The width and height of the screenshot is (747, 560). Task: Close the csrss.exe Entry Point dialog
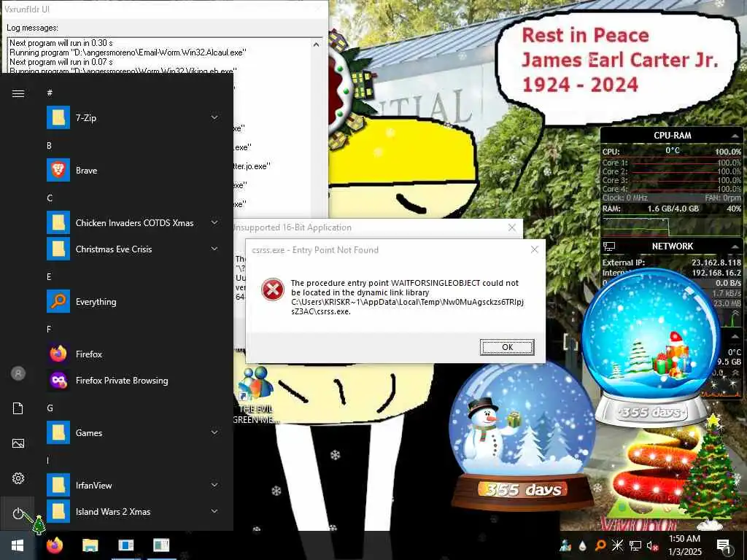pyautogui.click(x=535, y=249)
